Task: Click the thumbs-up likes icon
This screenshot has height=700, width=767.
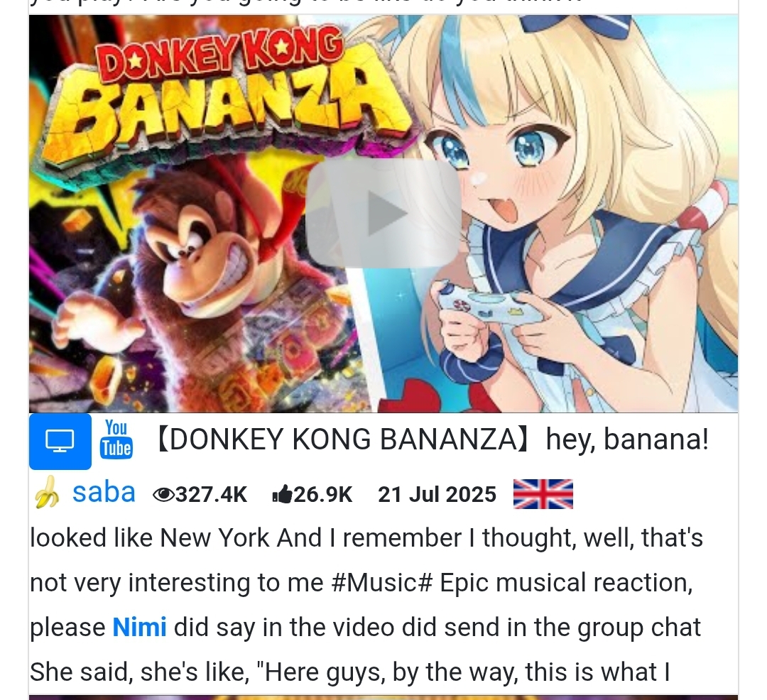Action: (x=282, y=494)
